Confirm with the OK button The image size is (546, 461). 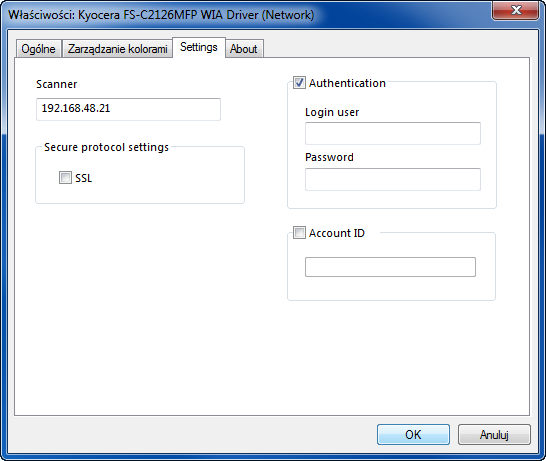[x=413, y=434]
